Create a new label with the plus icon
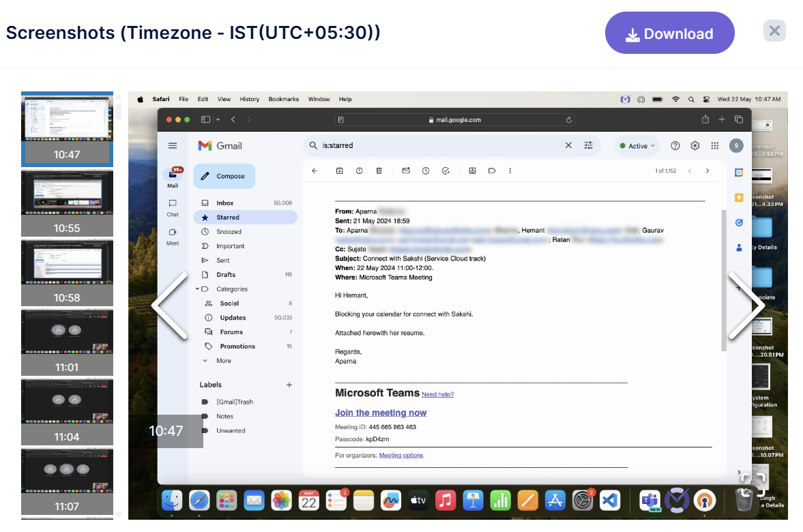Image resolution: width=803 pixels, height=532 pixels. [x=289, y=385]
